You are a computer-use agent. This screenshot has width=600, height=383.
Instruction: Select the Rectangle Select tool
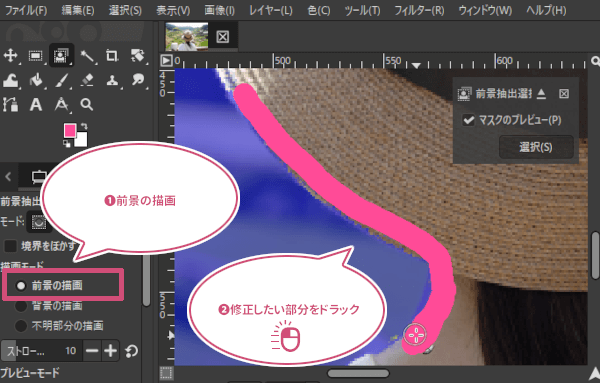[36, 56]
